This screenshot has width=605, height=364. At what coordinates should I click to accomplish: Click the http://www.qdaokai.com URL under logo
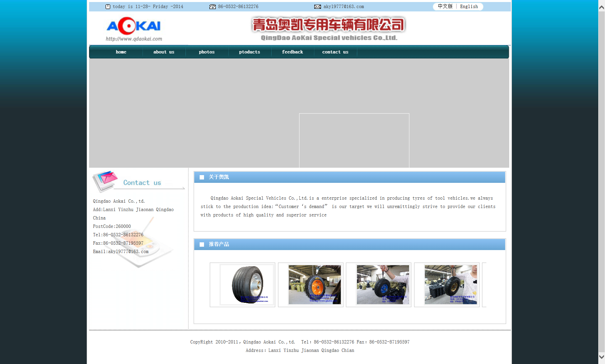(x=134, y=39)
